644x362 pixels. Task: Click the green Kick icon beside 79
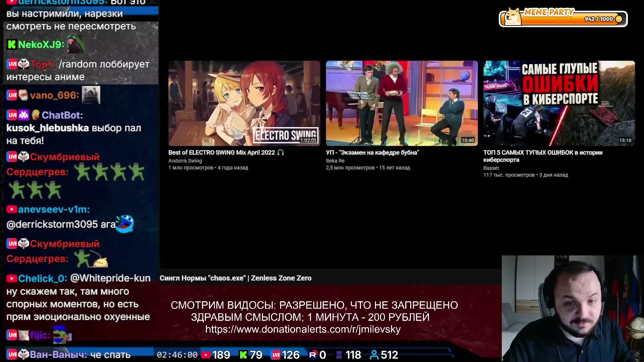pos(243,355)
